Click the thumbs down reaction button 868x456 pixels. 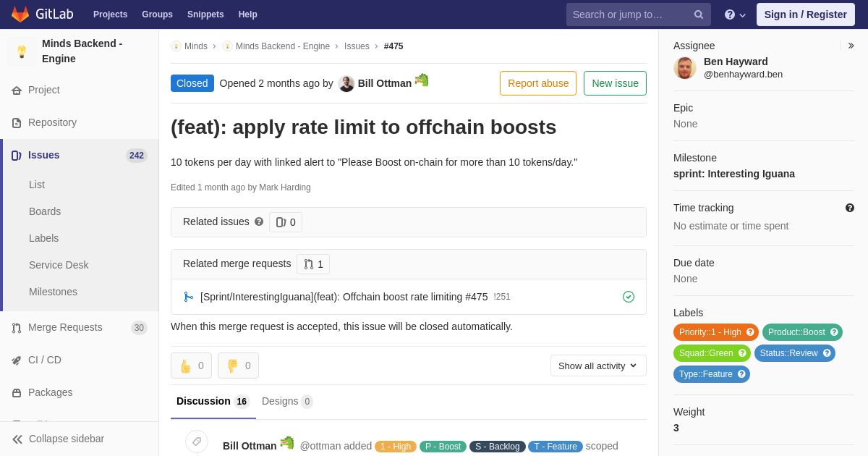click(238, 366)
